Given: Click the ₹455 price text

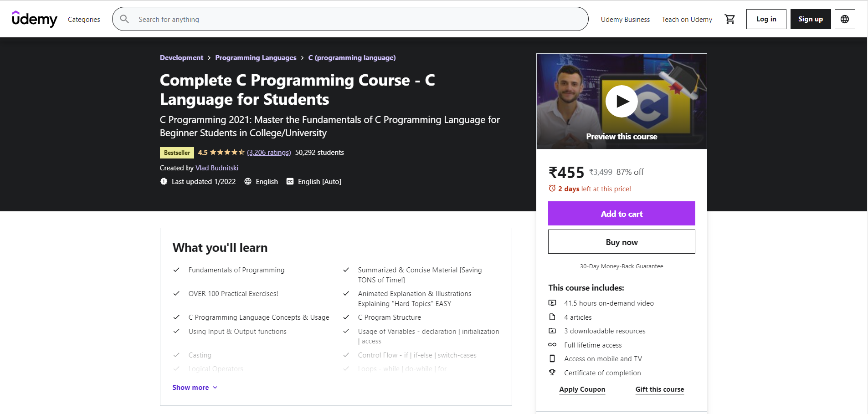Looking at the screenshot, I should (x=566, y=173).
